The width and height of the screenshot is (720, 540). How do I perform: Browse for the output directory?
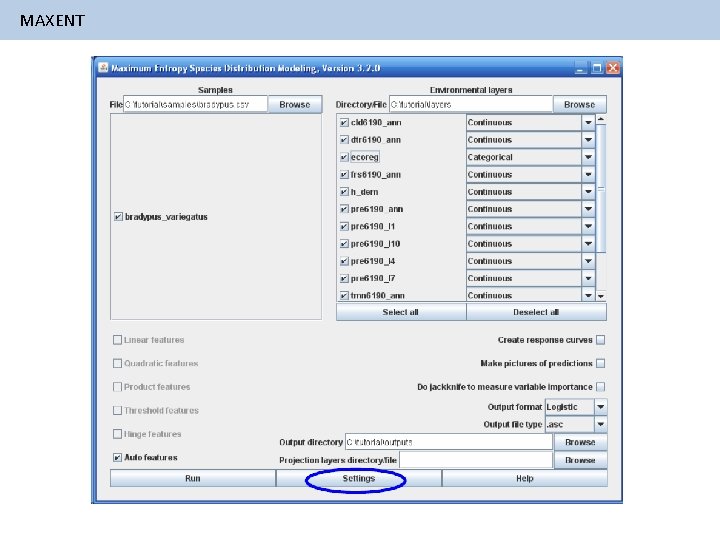pos(580,442)
